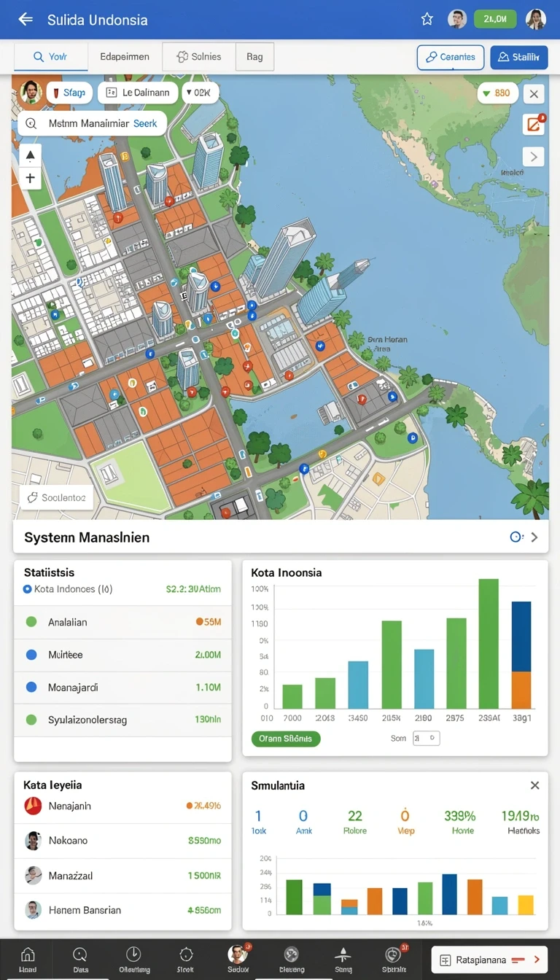Open the orange edit notification icon
Image resolution: width=560 pixels, height=980 pixels.
(x=534, y=123)
